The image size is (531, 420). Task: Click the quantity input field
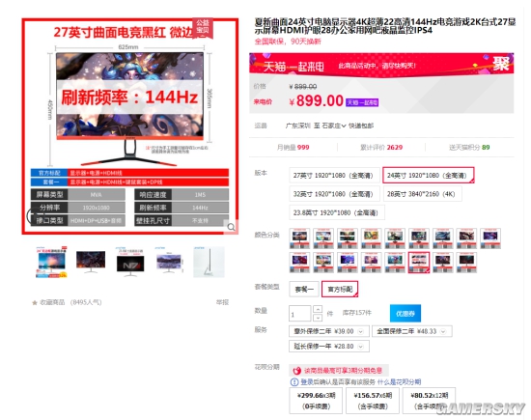[299, 313]
